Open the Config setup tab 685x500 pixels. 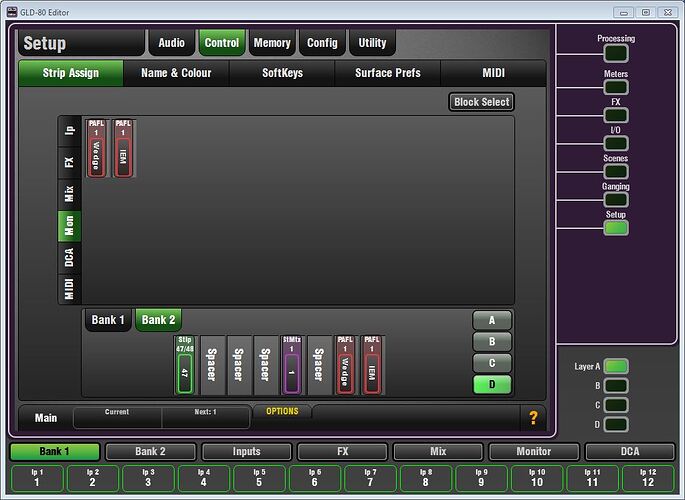(322, 43)
